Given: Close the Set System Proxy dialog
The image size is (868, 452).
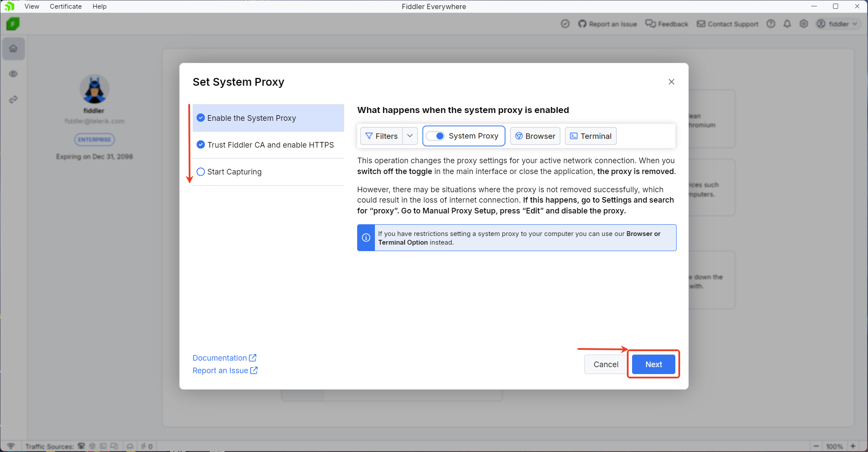Looking at the screenshot, I should coord(671,82).
